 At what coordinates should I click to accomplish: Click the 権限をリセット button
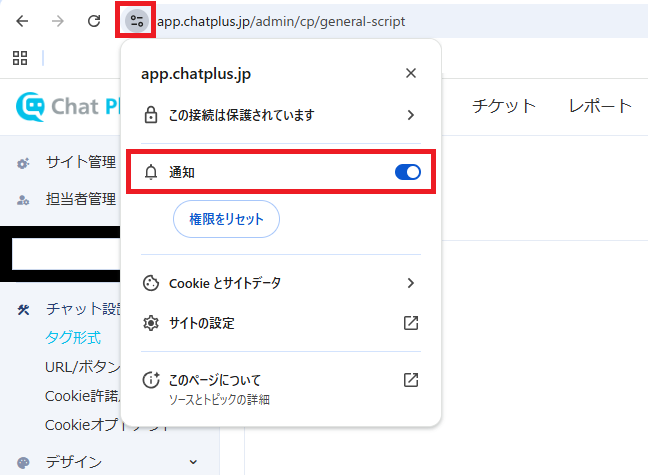[226, 219]
